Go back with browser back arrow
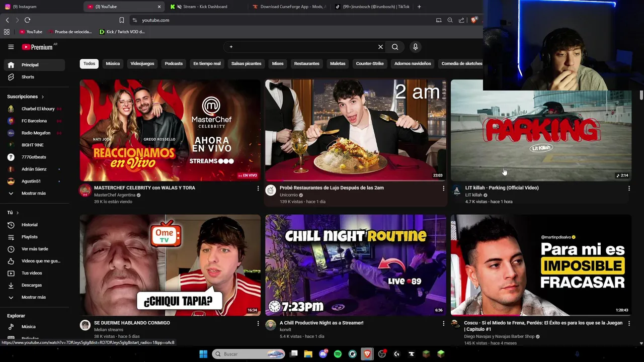The height and width of the screenshot is (362, 644). [x=7, y=20]
